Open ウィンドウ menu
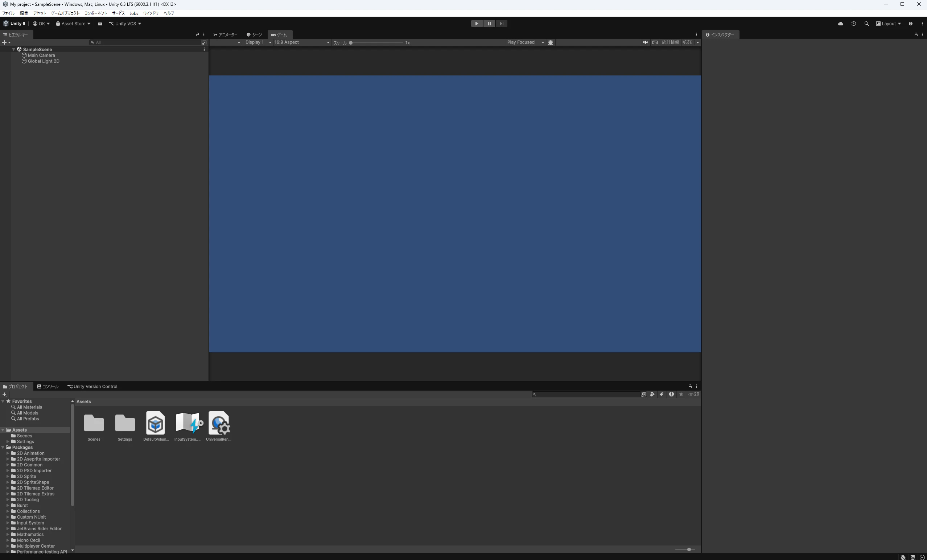 [x=151, y=13]
